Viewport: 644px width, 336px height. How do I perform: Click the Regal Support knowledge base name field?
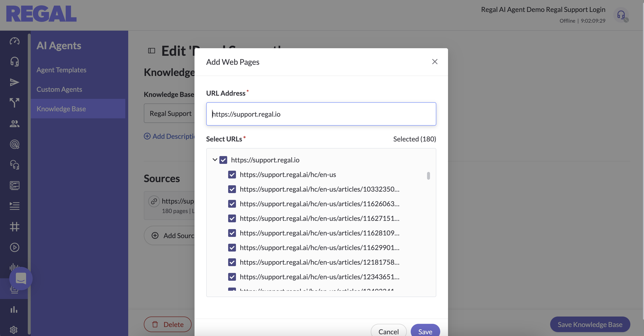(x=169, y=113)
